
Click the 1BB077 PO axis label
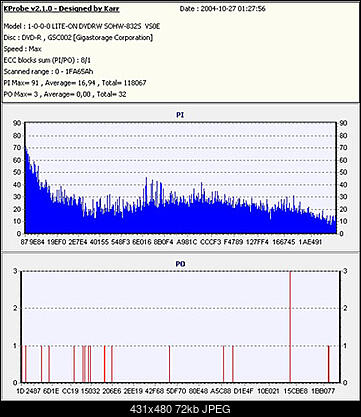coord(323,391)
